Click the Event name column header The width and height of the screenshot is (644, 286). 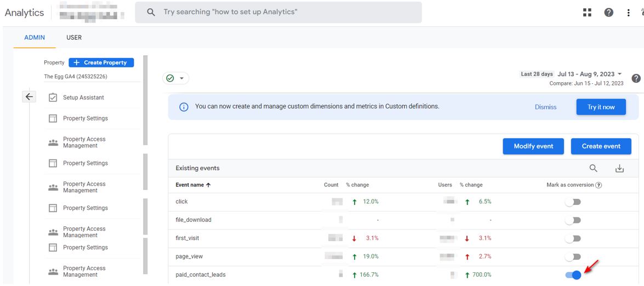[x=189, y=185]
